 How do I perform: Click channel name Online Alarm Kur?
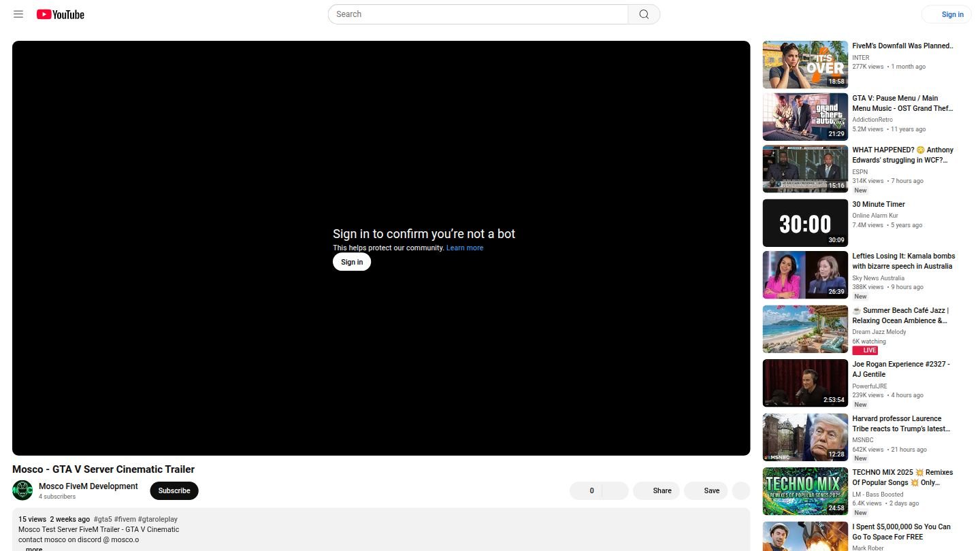pyautogui.click(x=875, y=216)
